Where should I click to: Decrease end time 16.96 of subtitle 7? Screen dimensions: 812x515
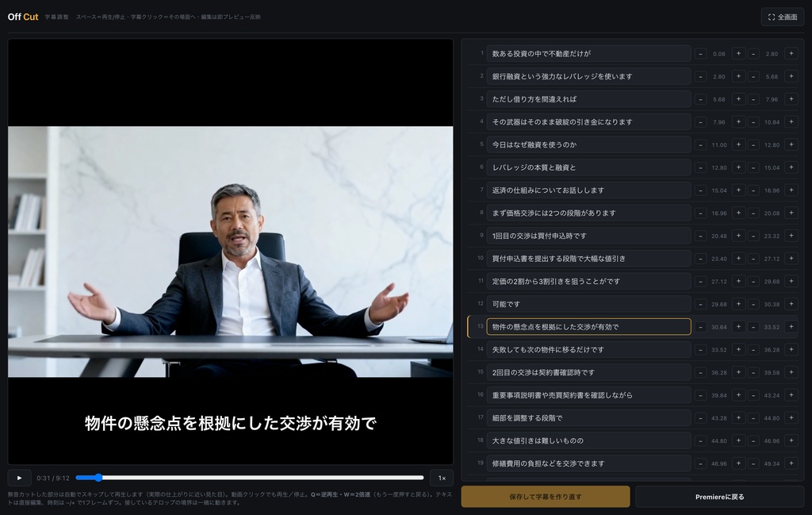[x=753, y=190]
